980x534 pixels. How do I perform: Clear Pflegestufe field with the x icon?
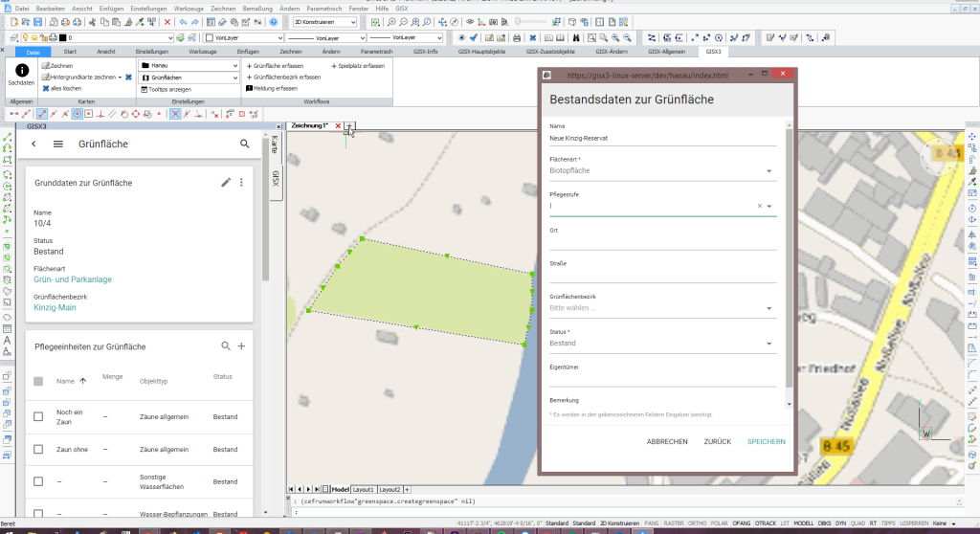pos(759,206)
